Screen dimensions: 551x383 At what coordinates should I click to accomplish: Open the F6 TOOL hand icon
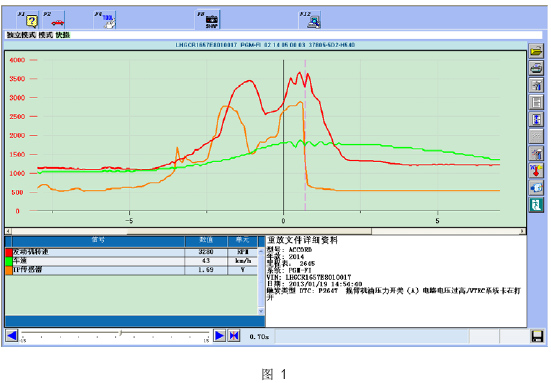(105, 20)
